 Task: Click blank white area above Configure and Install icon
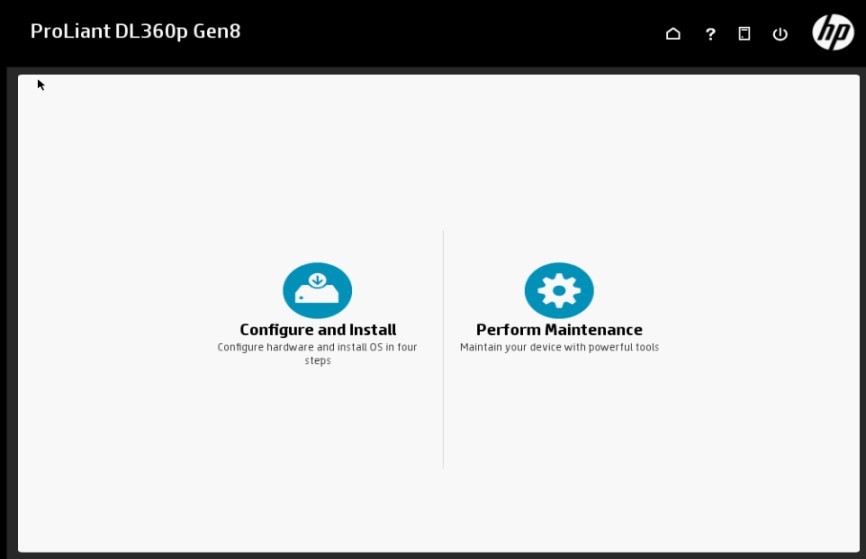click(317, 170)
